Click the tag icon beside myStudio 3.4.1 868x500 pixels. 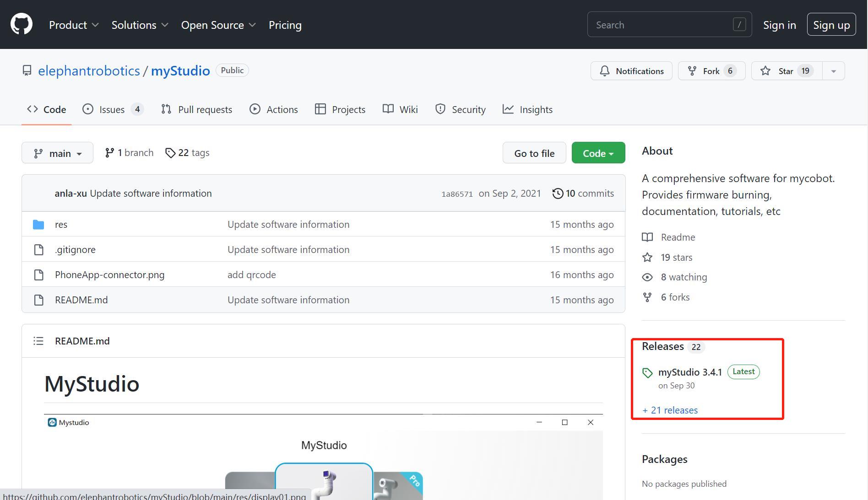(x=647, y=373)
